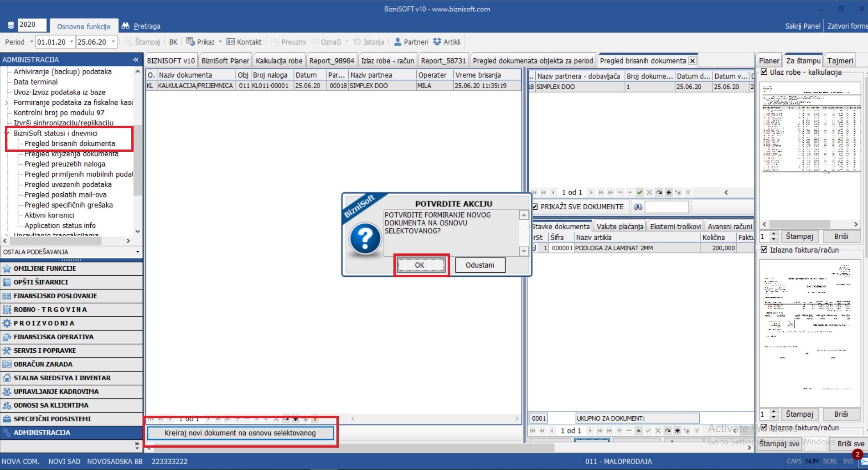Viewport: 868px width, 470px height.
Task: Open the OPŠTI ŠIFARNICI module
Action: 72,282
